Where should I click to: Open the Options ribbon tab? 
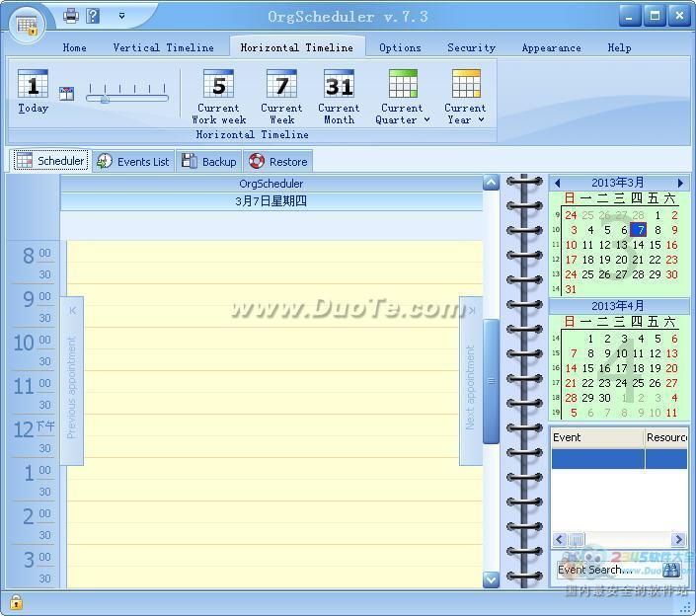point(400,47)
